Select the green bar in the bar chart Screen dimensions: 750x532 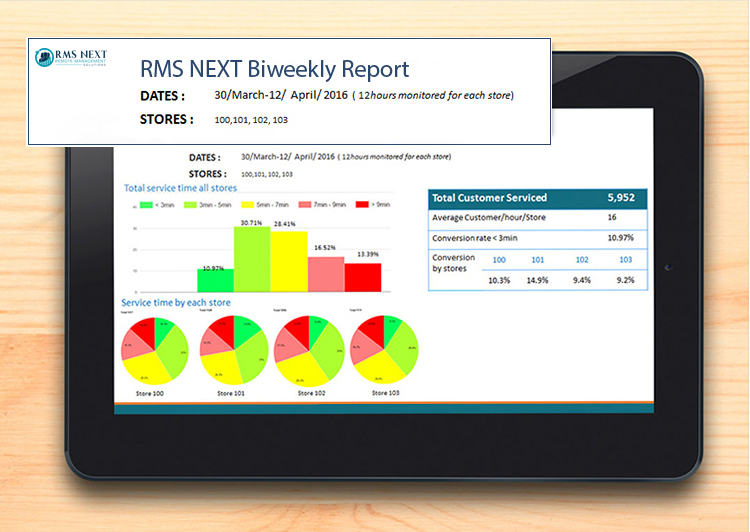click(x=215, y=280)
